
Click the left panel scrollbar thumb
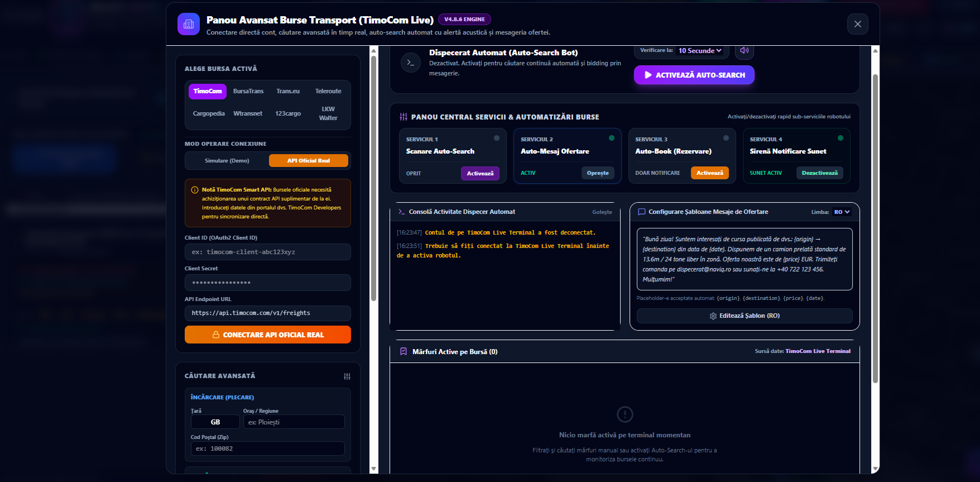tap(373, 178)
